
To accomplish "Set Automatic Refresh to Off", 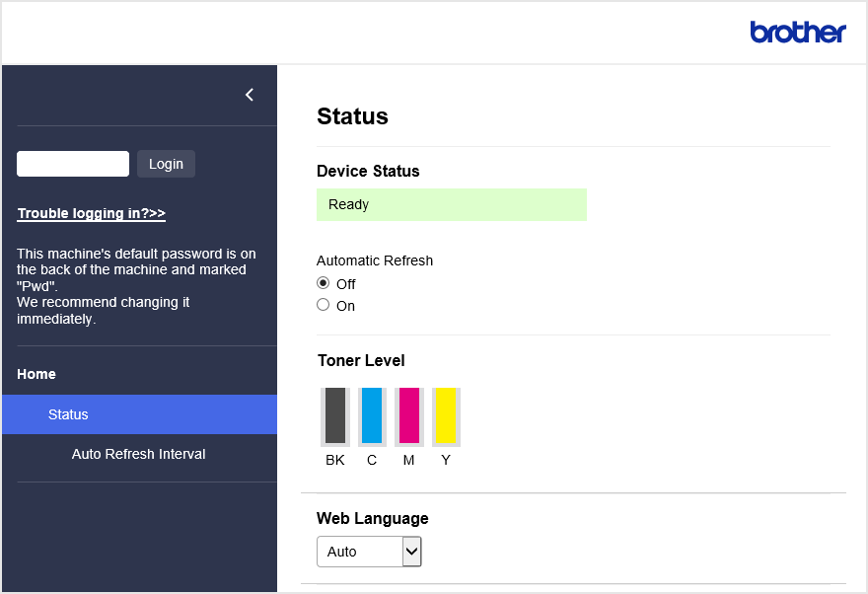I will [x=323, y=283].
